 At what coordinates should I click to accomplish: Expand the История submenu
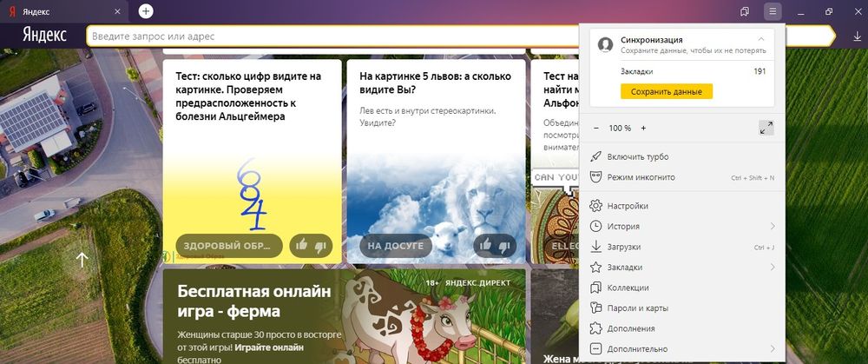click(772, 227)
